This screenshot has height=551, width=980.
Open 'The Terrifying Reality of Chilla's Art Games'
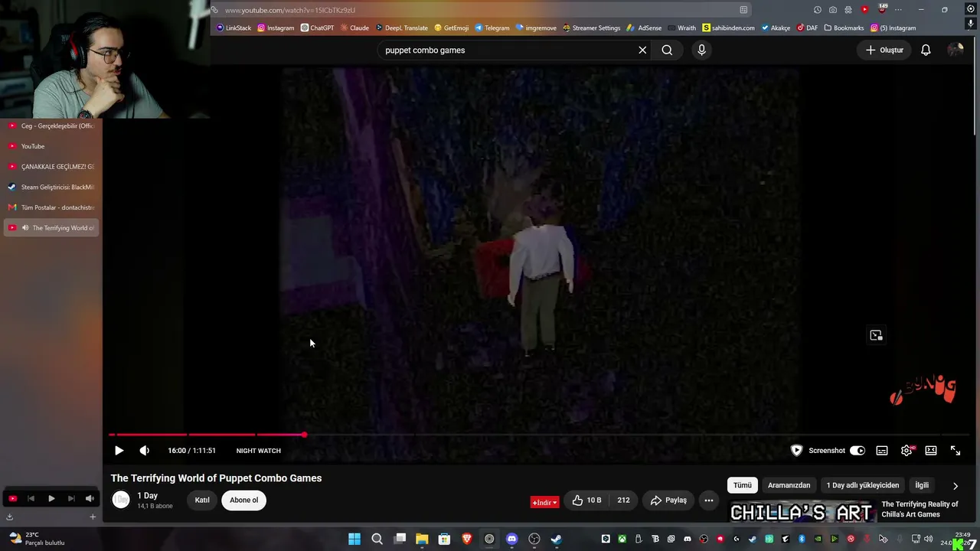tap(920, 509)
